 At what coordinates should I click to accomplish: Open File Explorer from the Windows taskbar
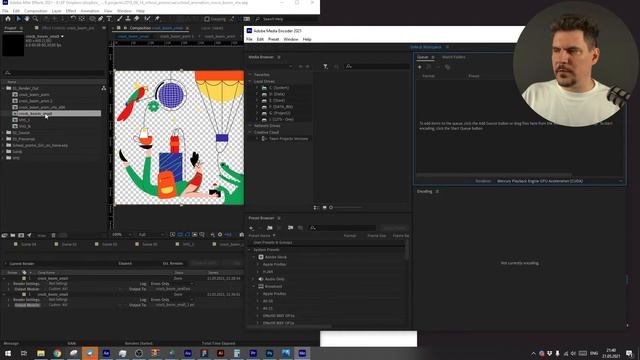(41, 353)
